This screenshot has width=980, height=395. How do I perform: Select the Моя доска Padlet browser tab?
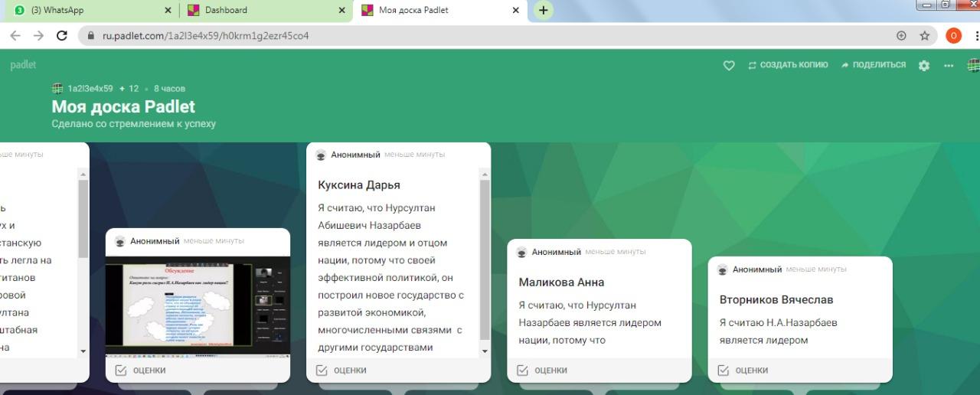tap(440, 10)
